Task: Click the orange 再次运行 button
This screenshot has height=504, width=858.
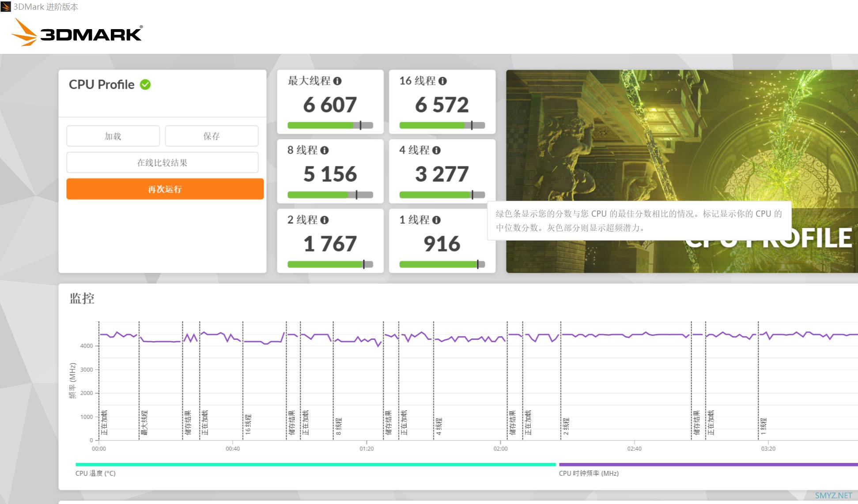Action: coord(165,189)
